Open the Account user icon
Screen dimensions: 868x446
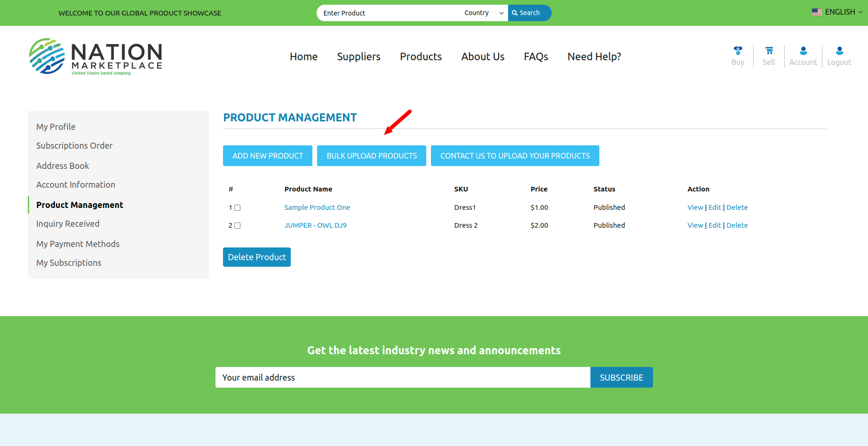tap(803, 51)
